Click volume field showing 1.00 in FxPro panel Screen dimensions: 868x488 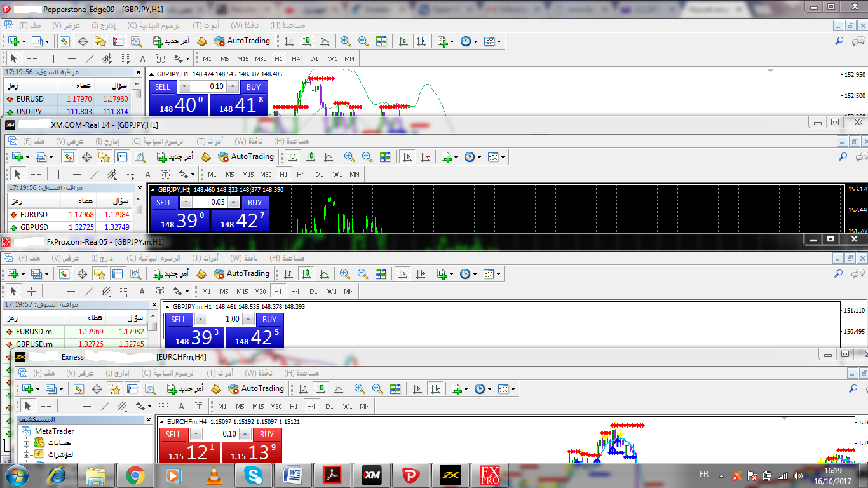pos(232,319)
